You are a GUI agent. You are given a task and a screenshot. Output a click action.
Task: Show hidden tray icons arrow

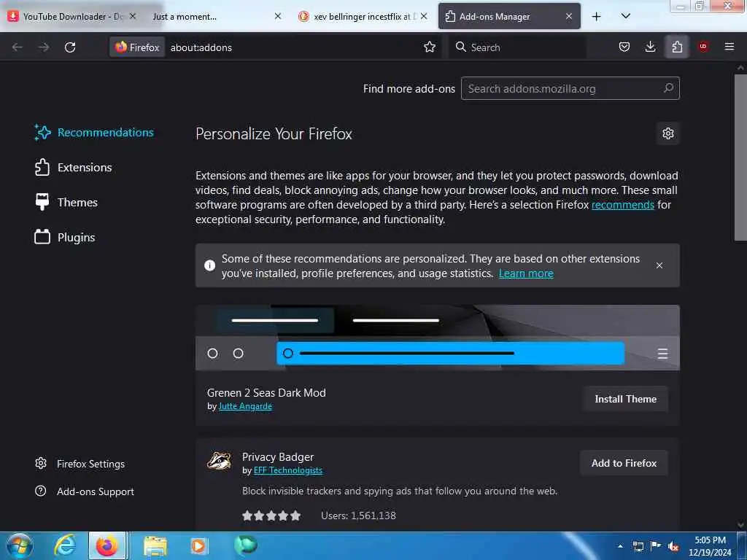point(620,546)
